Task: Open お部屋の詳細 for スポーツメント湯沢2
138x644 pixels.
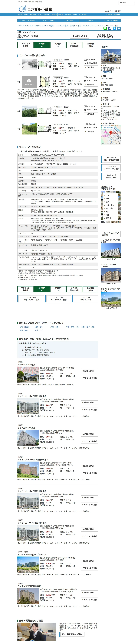Action: [89, 371]
